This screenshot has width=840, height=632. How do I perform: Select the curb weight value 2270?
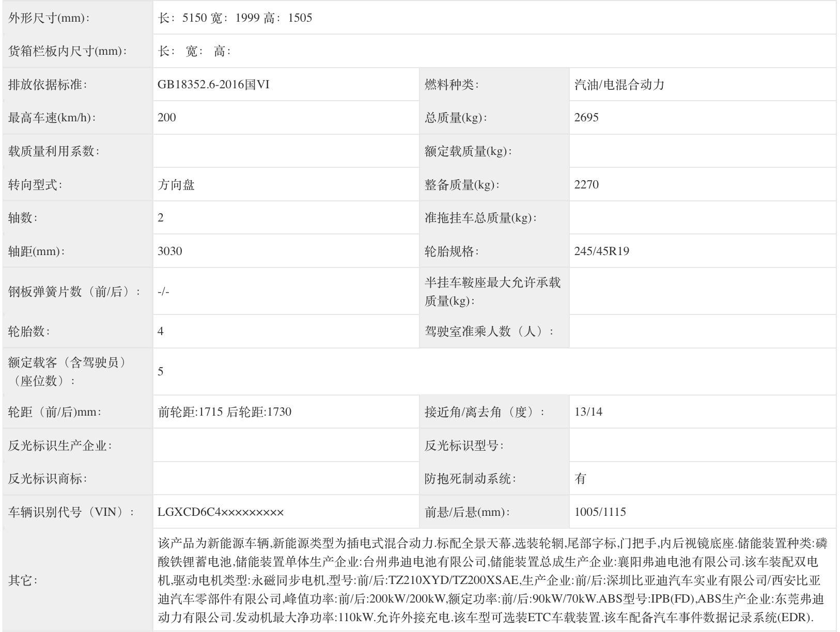586,185
